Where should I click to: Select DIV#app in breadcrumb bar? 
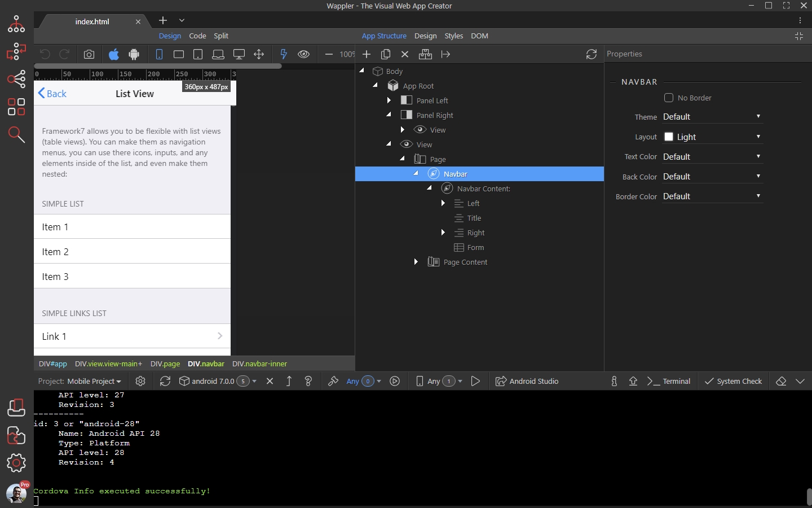click(x=53, y=364)
